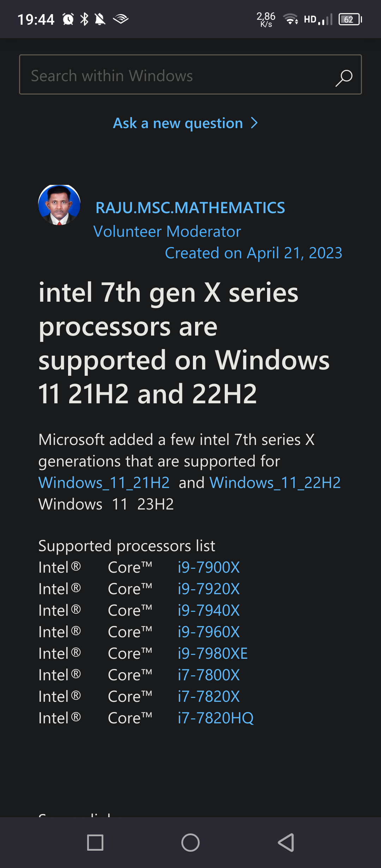Tap the search magnifier icon
The height and width of the screenshot is (868, 381).
click(344, 77)
